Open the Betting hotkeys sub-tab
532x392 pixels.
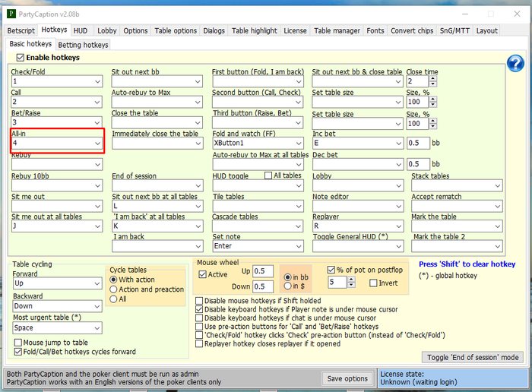click(83, 45)
